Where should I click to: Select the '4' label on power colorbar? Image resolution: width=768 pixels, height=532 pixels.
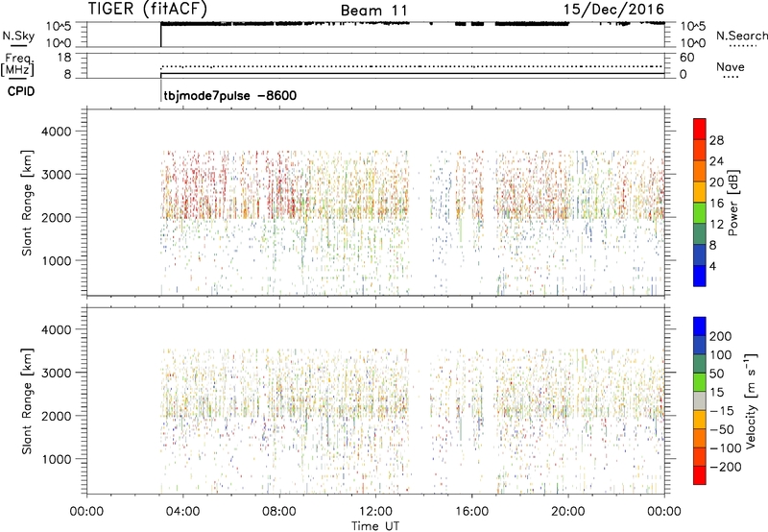pos(712,266)
